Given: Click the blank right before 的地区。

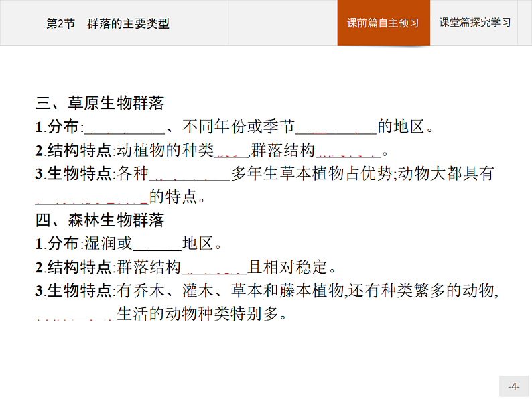Looking at the screenshot, I should pos(336,127).
